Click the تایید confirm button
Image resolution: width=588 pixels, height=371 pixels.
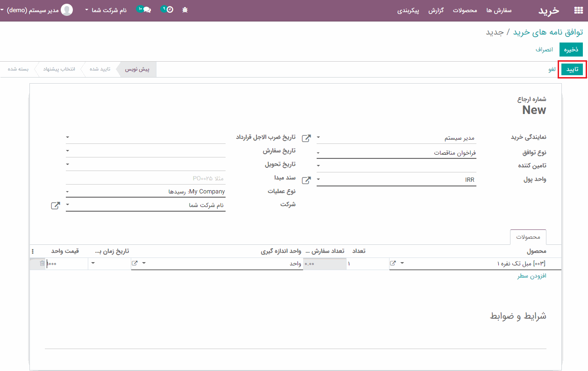click(x=573, y=70)
